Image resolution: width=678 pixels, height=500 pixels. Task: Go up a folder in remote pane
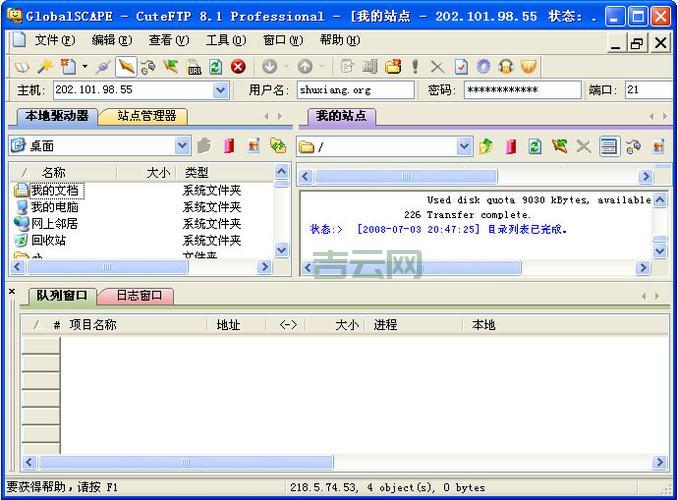coord(486,146)
